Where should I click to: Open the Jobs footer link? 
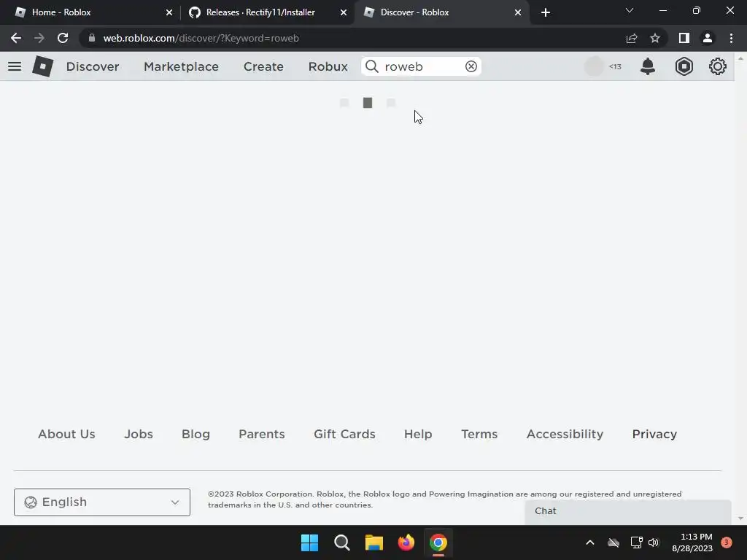139,434
